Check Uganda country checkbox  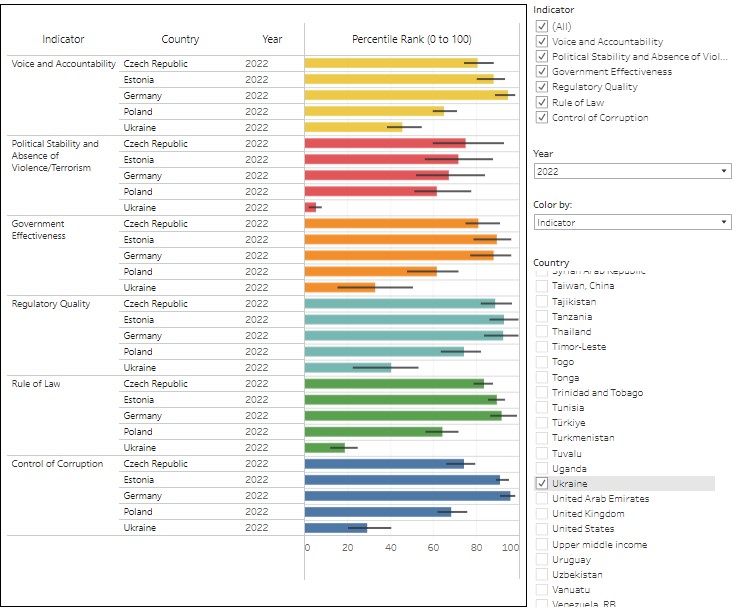click(542, 468)
